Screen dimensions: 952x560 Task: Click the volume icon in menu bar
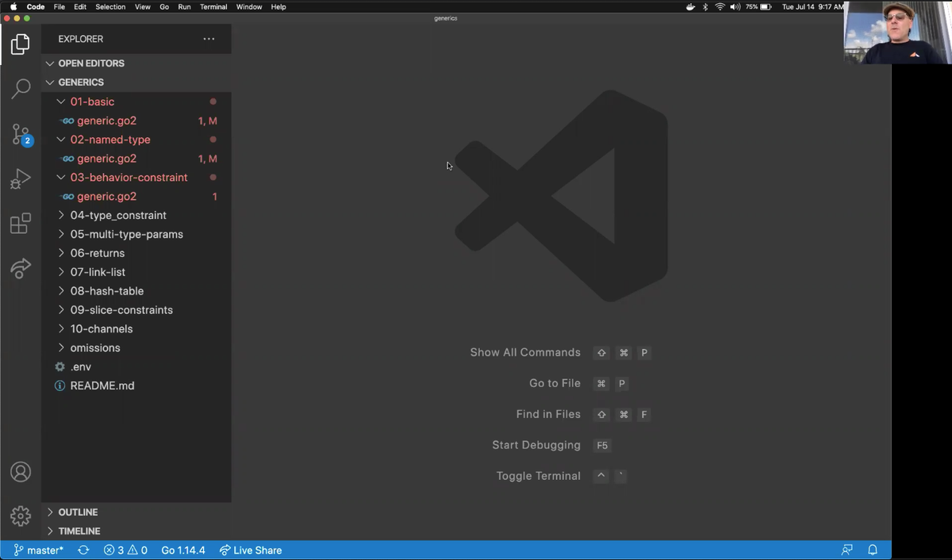tap(735, 6)
